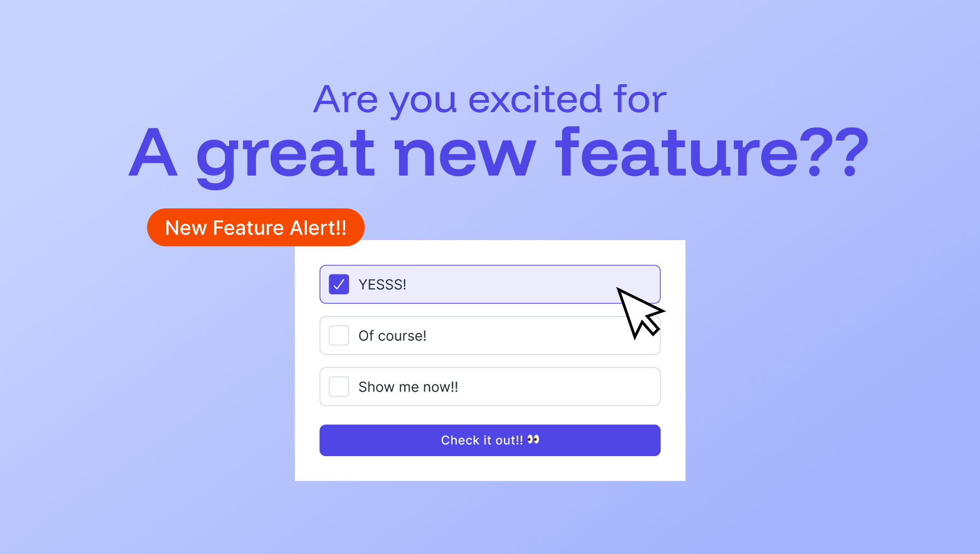Click the word "Alert!!" in the orange badge
Screen dimensions: 980x554
318,228
